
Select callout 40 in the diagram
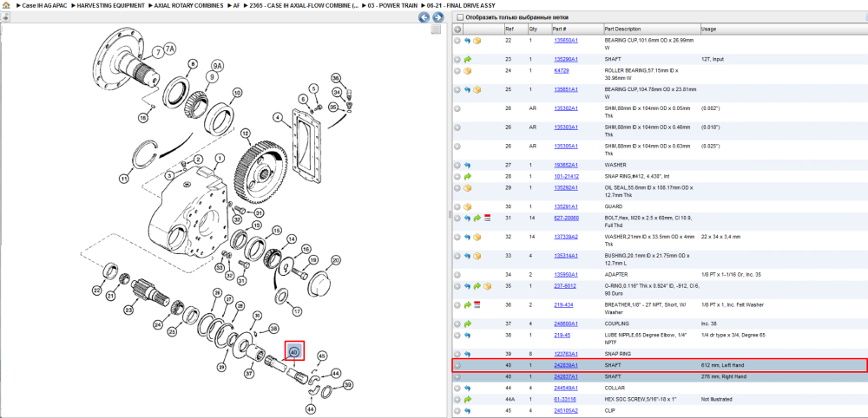pos(294,351)
